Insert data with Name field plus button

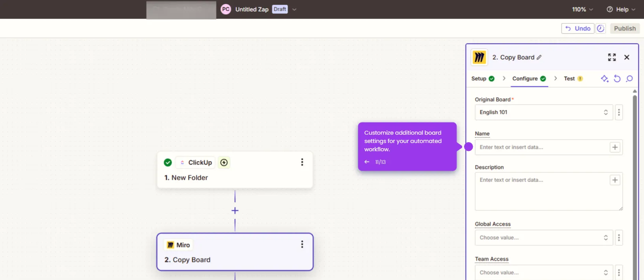coord(615,147)
